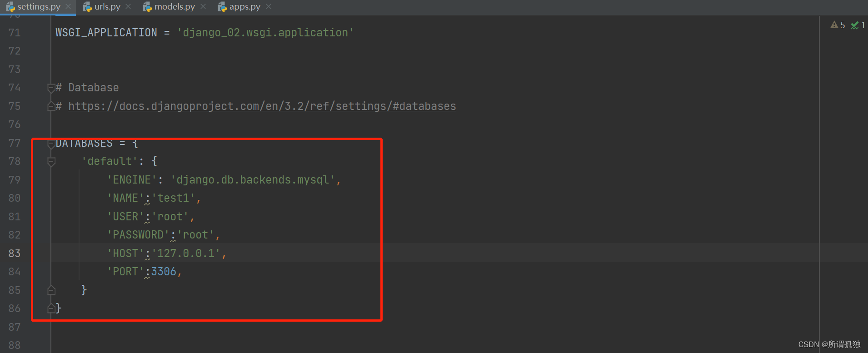The image size is (868, 353).
Task: Click the 'django_02.wsgi.application' string
Action: (x=265, y=33)
